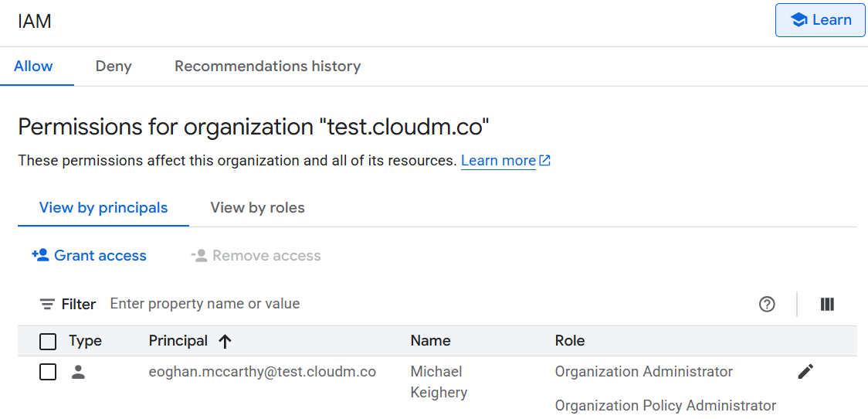
Task: Select View by principals tab
Action: (x=103, y=208)
